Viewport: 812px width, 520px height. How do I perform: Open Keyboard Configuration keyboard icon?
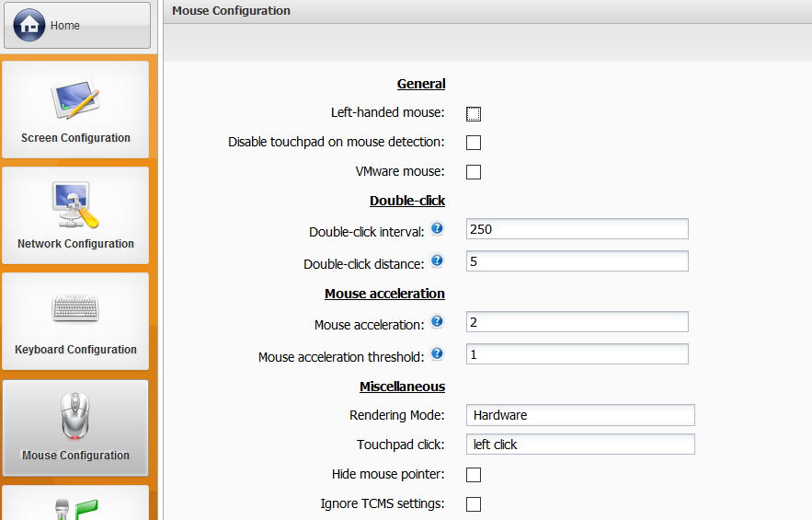click(x=75, y=308)
